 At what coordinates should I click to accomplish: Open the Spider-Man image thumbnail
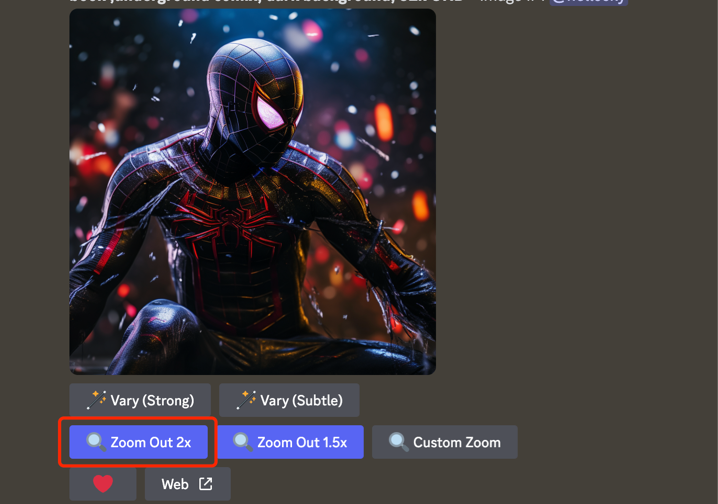[x=253, y=192]
